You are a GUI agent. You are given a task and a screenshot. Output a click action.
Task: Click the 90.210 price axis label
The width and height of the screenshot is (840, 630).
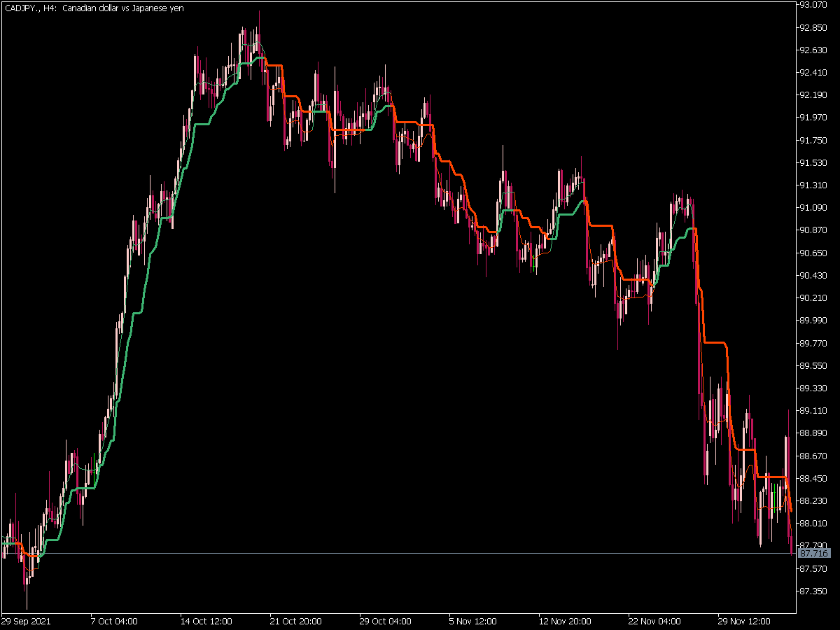pyautogui.click(x=814, y=297)
